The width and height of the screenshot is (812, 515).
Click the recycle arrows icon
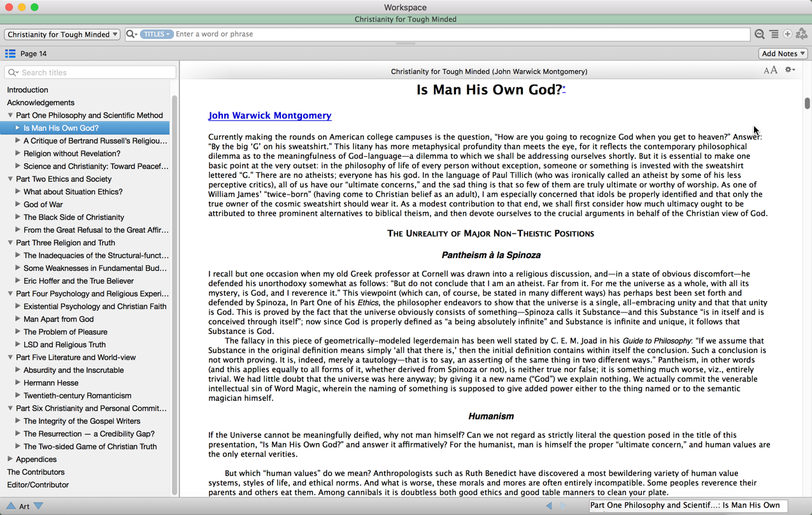tap(802, 34)
